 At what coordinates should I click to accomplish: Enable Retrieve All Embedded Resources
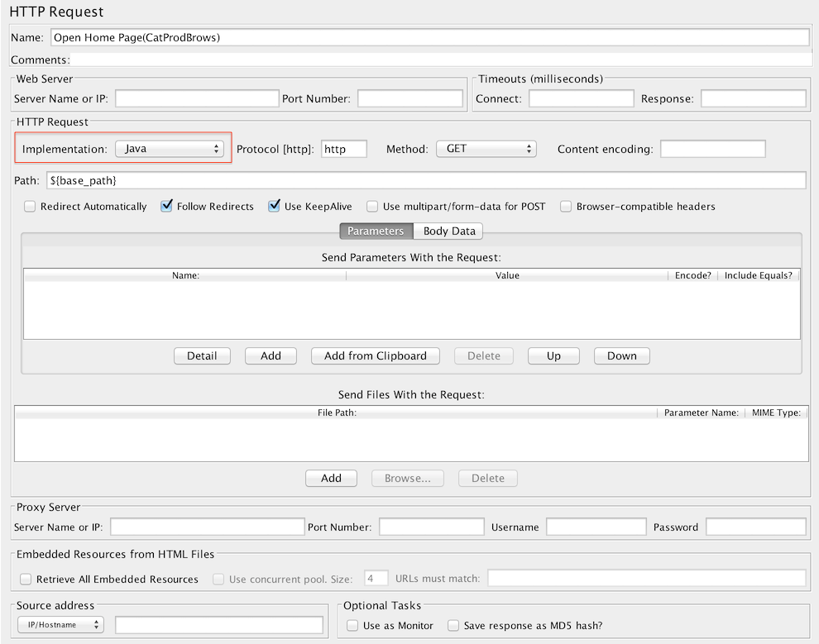tap(26, 580)
